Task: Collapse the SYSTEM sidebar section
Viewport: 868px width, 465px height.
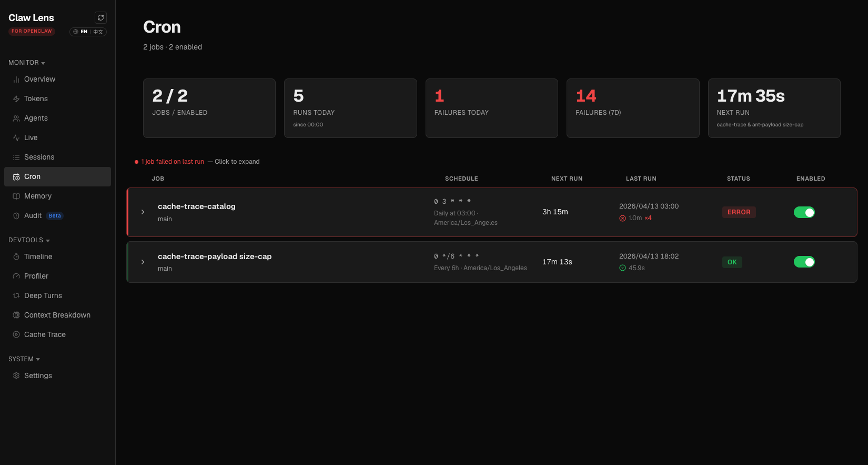Action: click(24, 359)
